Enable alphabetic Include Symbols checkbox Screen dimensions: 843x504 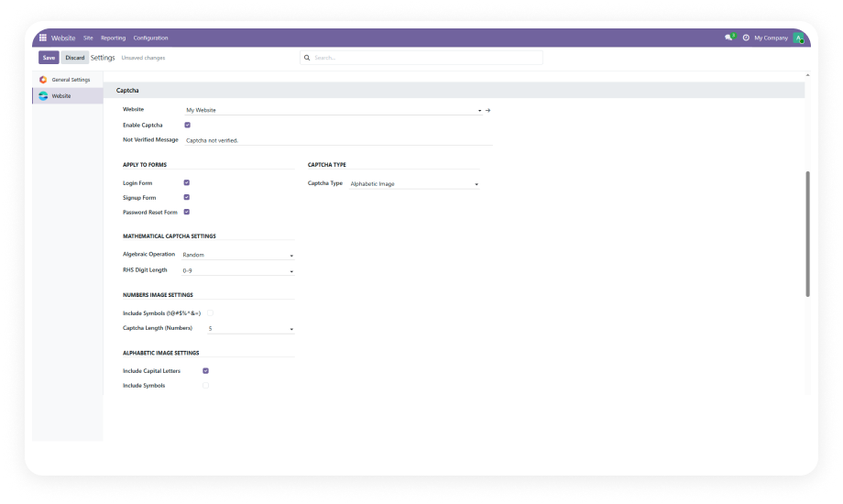point(205,385)
